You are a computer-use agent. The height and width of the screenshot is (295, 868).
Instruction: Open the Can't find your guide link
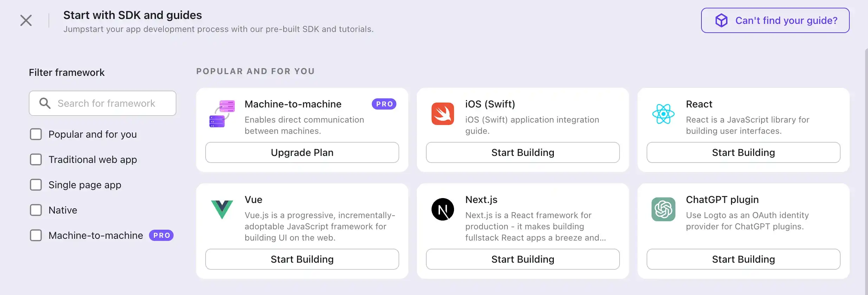(775, 20)
